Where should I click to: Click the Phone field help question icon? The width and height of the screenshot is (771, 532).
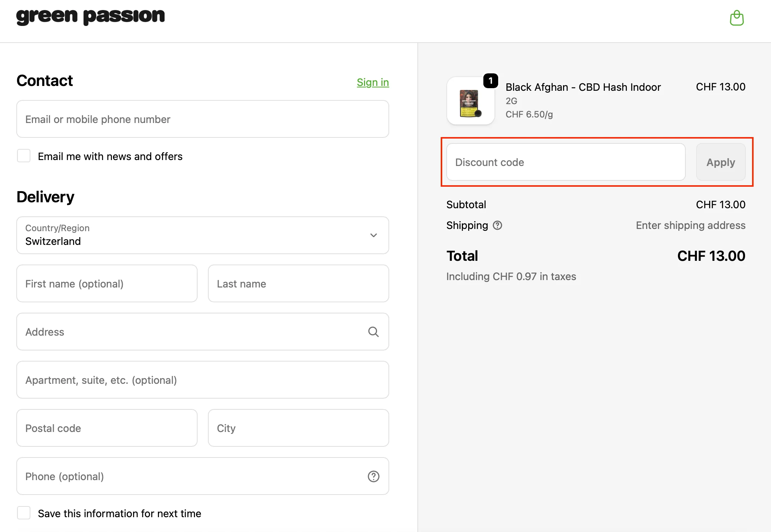point(373,476)
